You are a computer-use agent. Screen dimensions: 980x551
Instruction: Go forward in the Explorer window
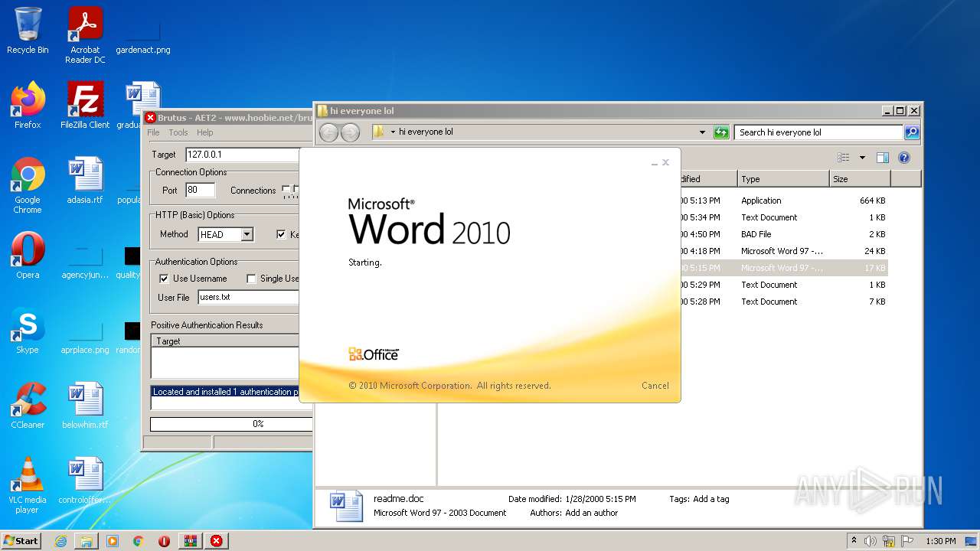[350, 132]
